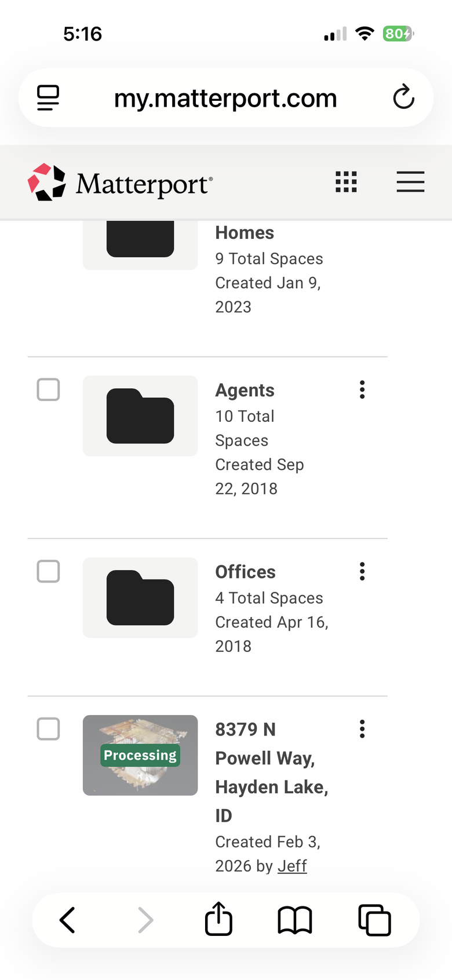The image size is (452, 980).
Task: Open the hamburger navigation menu
Action: tap(410, 182)
